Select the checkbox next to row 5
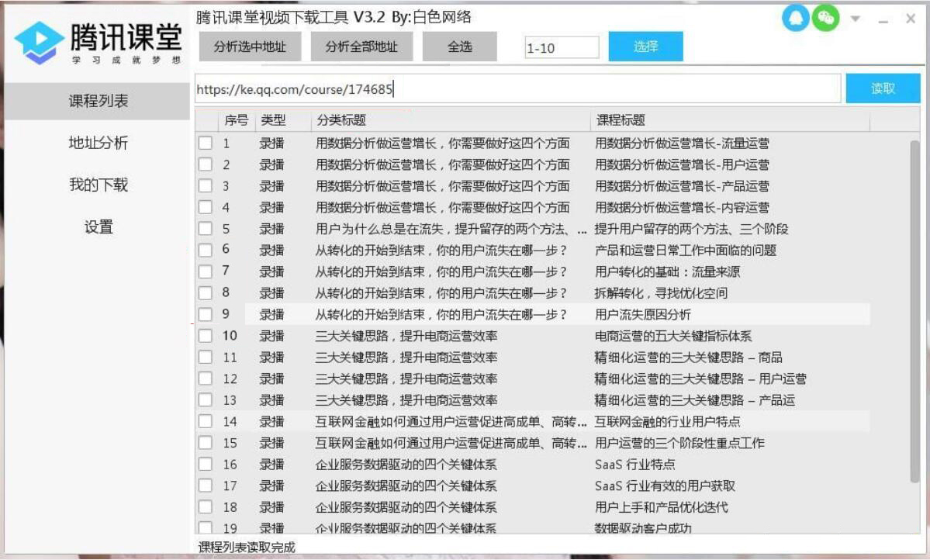This screenshot has width=930, height=560. [x=206, y=229]
